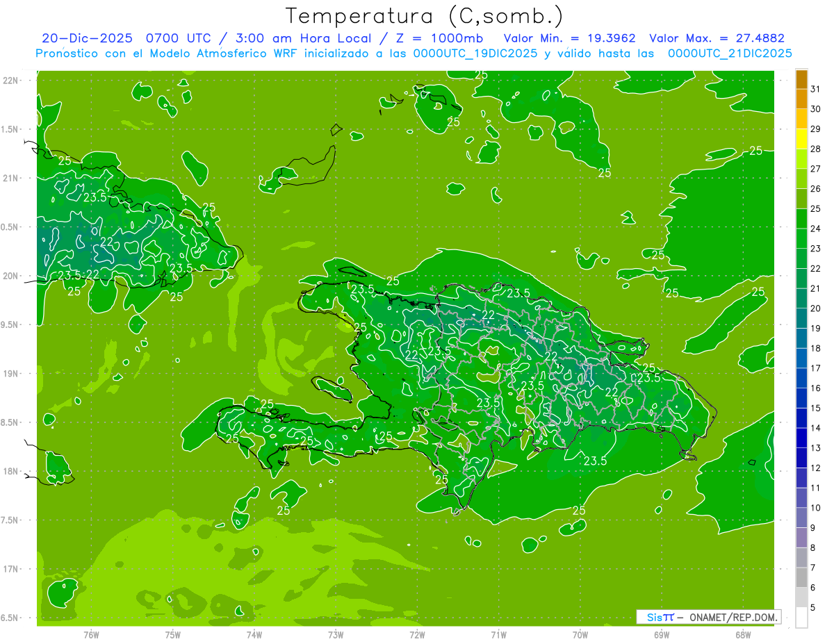Click the legend value 30
The height and width of the screenshot is (644, 834).
tap(815, 109)
